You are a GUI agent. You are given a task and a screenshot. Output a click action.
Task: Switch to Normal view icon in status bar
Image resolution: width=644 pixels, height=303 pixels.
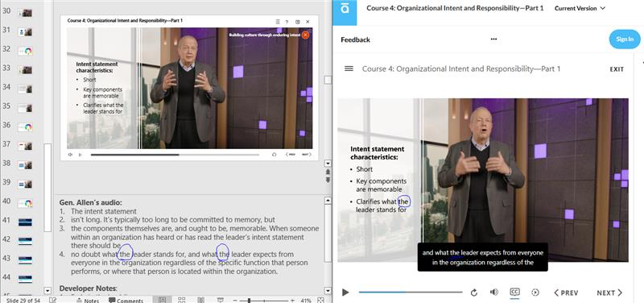(x=163, y=300)
